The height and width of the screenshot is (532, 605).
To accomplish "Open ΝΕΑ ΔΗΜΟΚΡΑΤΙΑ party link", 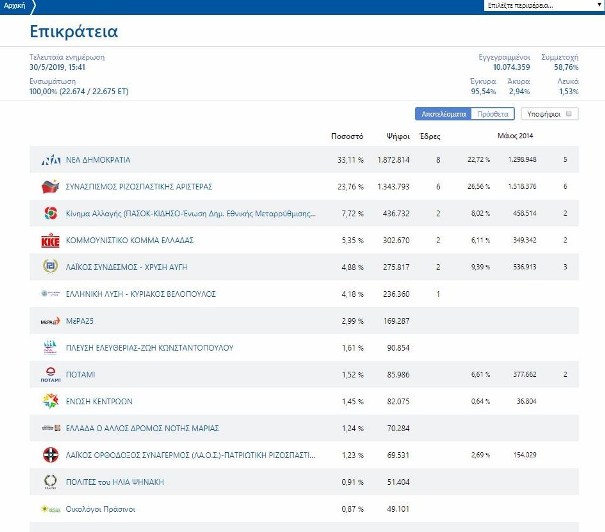I will pyautogui.click(x=98, y=160).
